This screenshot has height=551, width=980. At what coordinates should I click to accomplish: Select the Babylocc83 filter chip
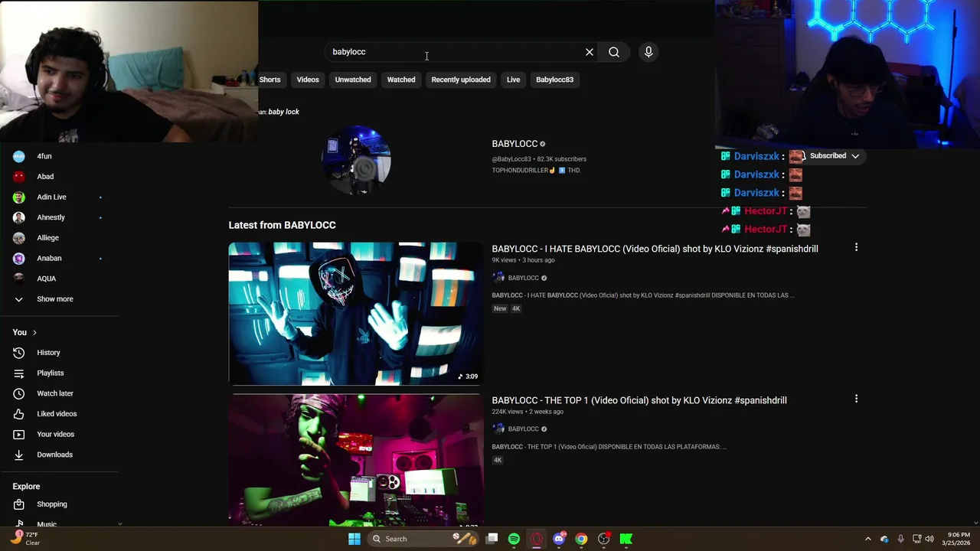(554, 80)
